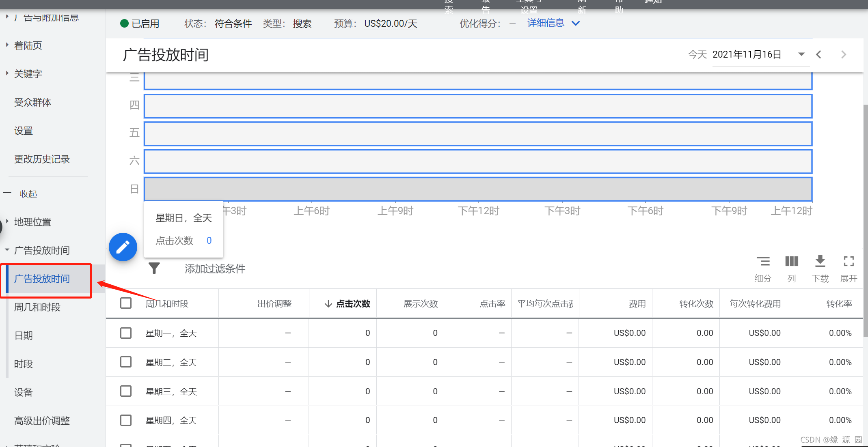The width and height of the screenshot is (868, 447).
Task: Select the Sunday (日) schedule bar
Action: 478,189
